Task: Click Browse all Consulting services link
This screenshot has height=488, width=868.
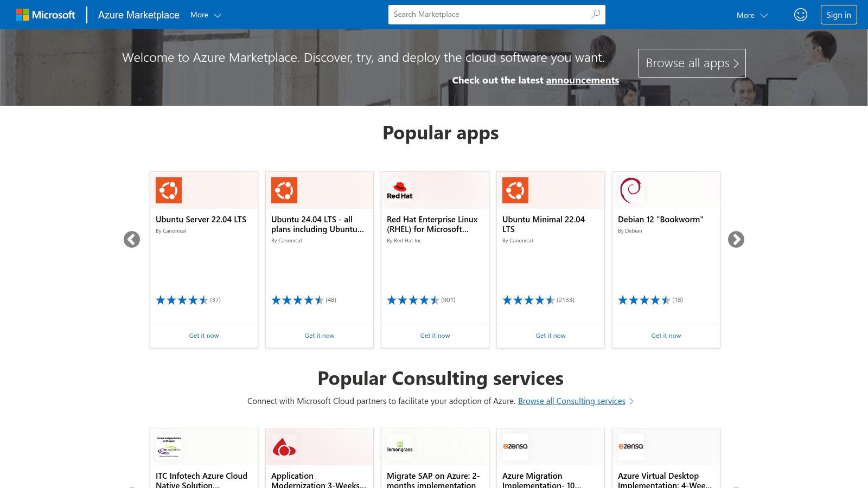Action: [x=571, y=401]
